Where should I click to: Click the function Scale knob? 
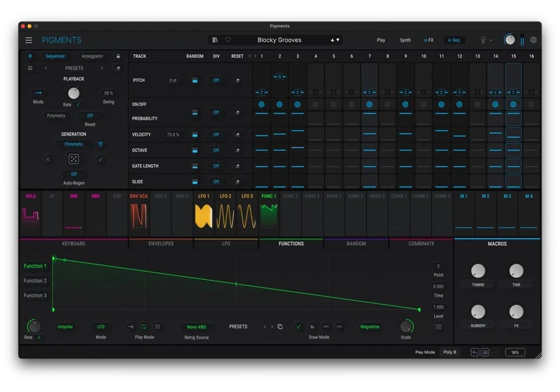pyautogui.click(x=406, y=326)
